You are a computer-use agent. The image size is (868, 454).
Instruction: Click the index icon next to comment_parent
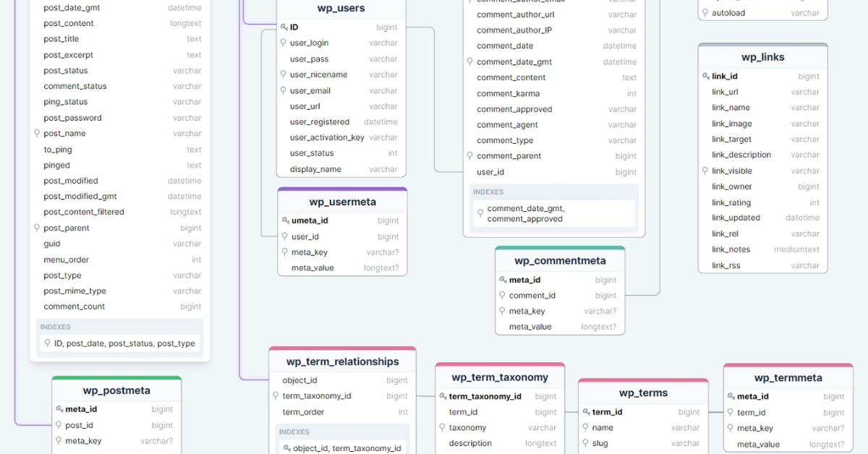coord(470,156)
